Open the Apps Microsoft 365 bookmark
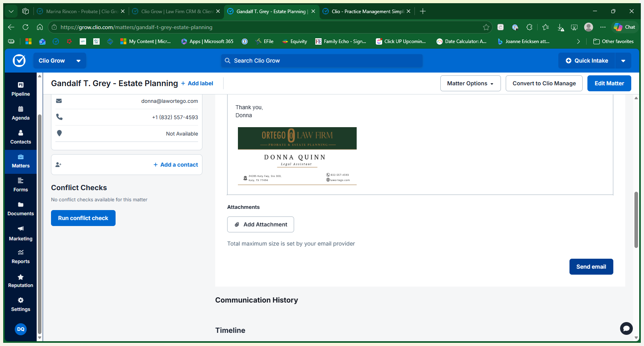 pos(207,41)
